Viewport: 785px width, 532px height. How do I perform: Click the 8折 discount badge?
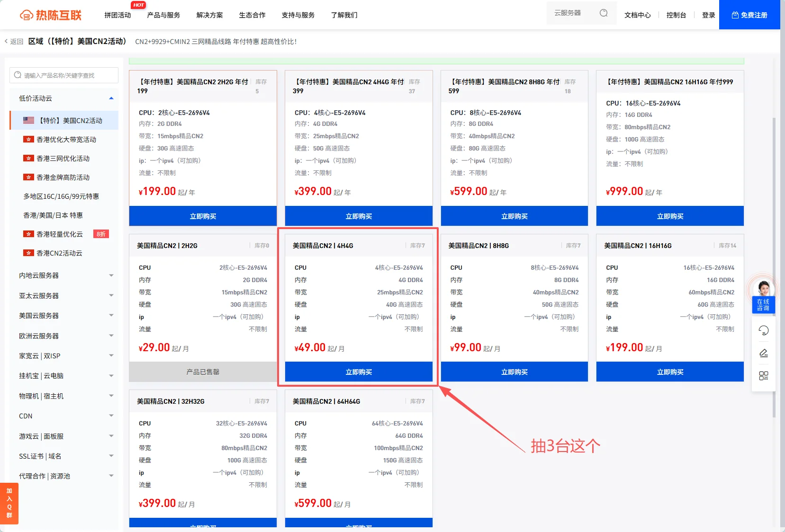pos(101,234)
